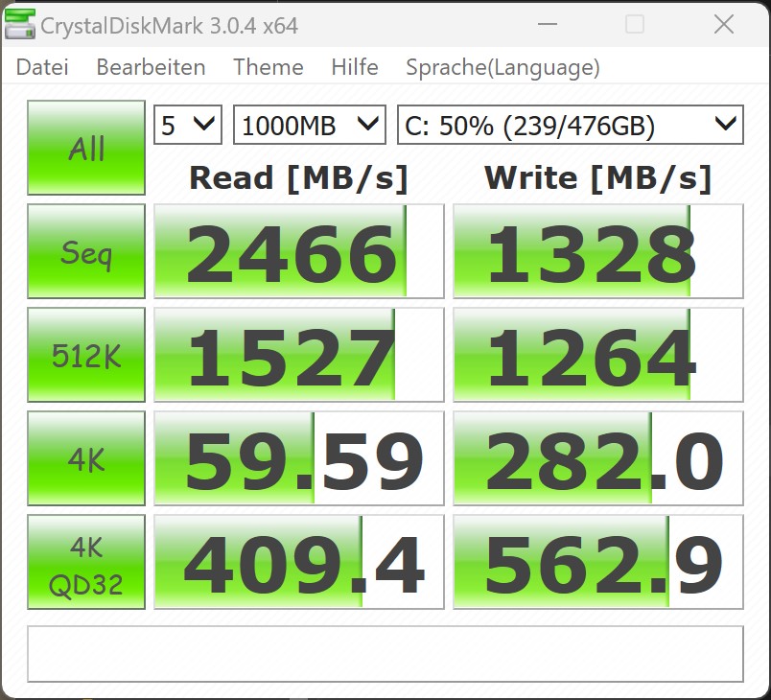The height and width of the screenshot is (700, 771).
Task: Click the Read [MB/s] column header
Action: (x=299, y=178)
